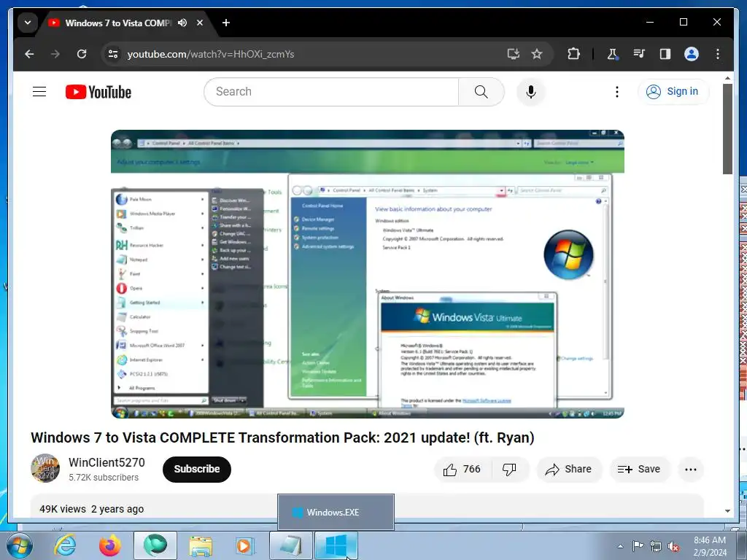The height and width of the screenshot is (560, 747).
Task: Go to the YouTube home logo
Action: point(98,92)
